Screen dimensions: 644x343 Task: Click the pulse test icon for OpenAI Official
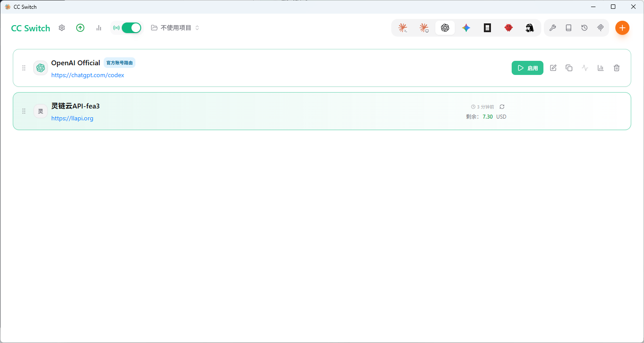pyautogui.click(x=585, y=68)
